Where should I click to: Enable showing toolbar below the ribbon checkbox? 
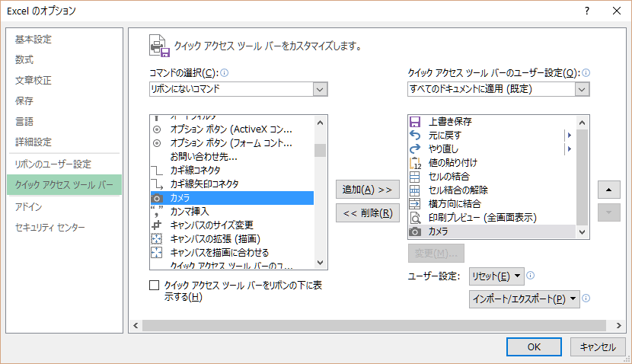point(154,286)
